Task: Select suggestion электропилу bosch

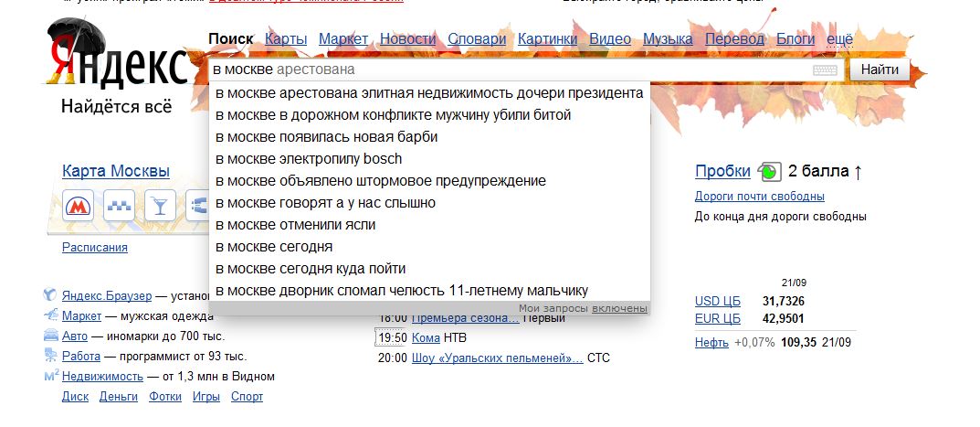Action: pyautogui.click(x=429, y=159)
